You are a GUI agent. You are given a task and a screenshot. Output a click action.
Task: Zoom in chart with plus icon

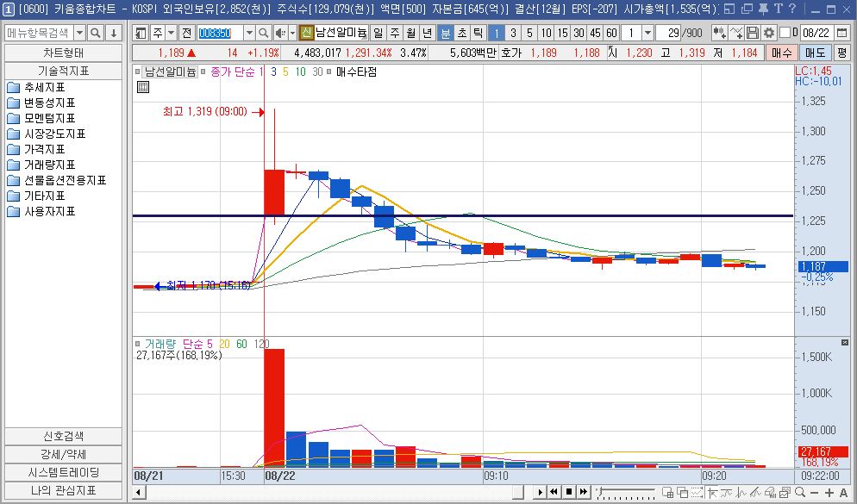(x=829, y=493)
